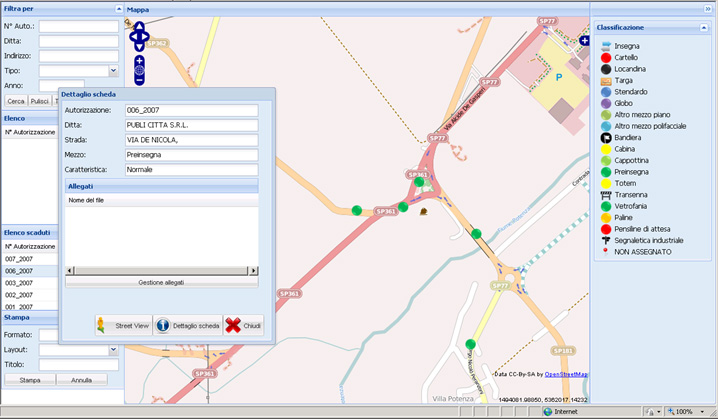Click Autorizzazione field showing 006_2007
Image resolution: width=718 pixels, height=419 pixels.
click(x=192, y=110)
